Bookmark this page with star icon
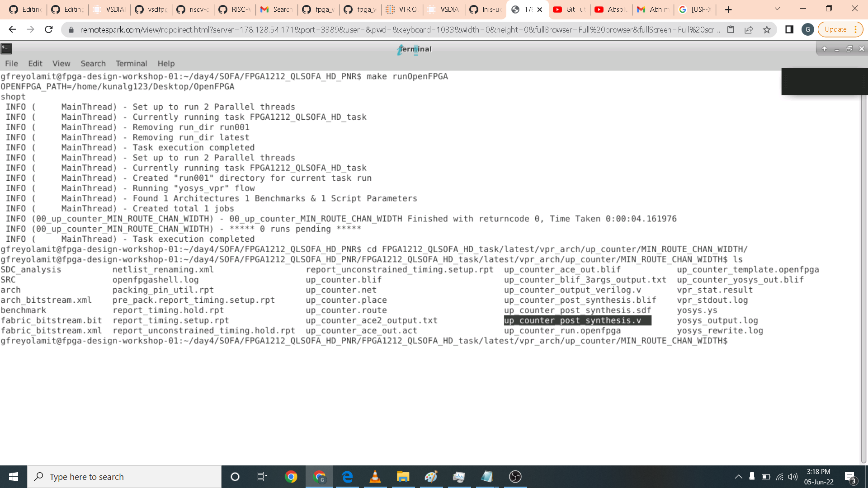 767,30
